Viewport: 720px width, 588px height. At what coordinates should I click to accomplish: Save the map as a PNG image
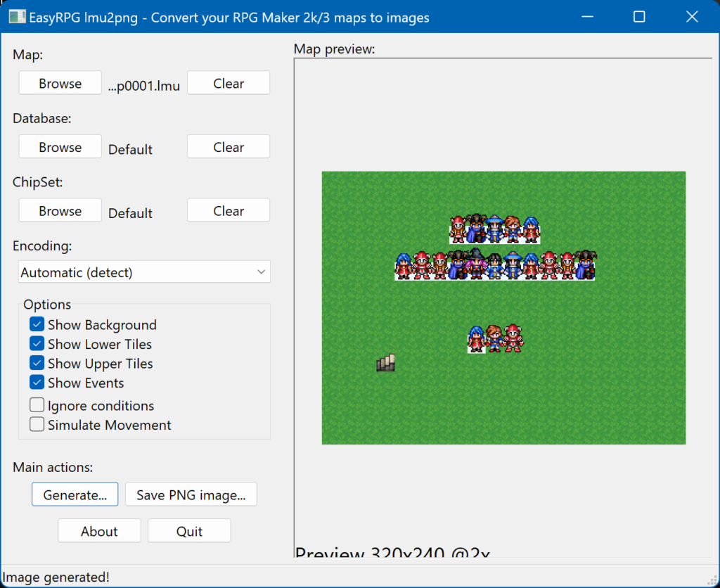[x=191, y=494]
